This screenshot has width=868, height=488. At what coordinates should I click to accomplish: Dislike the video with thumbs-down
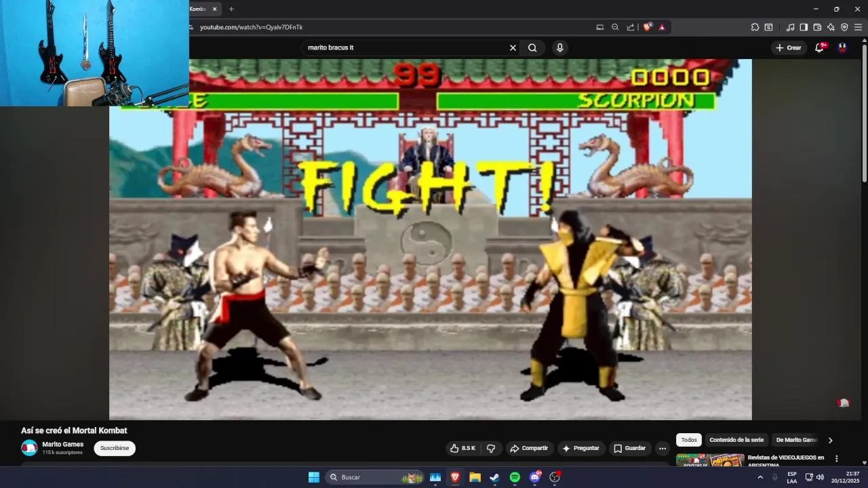click(x=491, y=448)
